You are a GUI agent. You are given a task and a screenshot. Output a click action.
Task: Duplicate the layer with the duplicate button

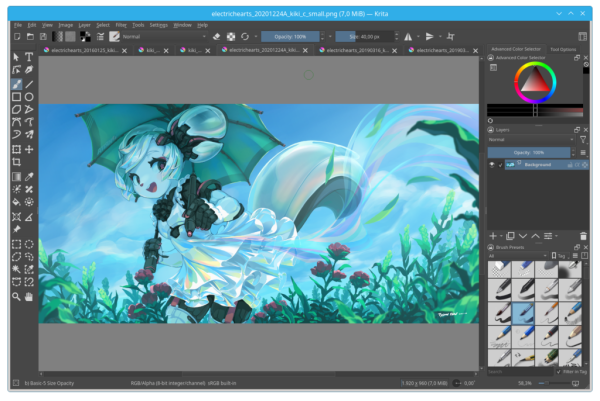[x=510, y=236]
